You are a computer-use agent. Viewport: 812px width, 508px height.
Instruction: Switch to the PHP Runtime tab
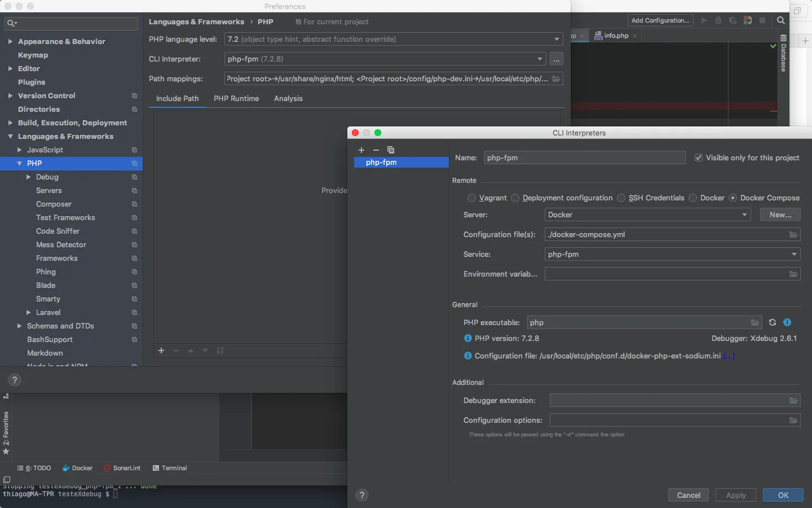(x=236, y=99)
